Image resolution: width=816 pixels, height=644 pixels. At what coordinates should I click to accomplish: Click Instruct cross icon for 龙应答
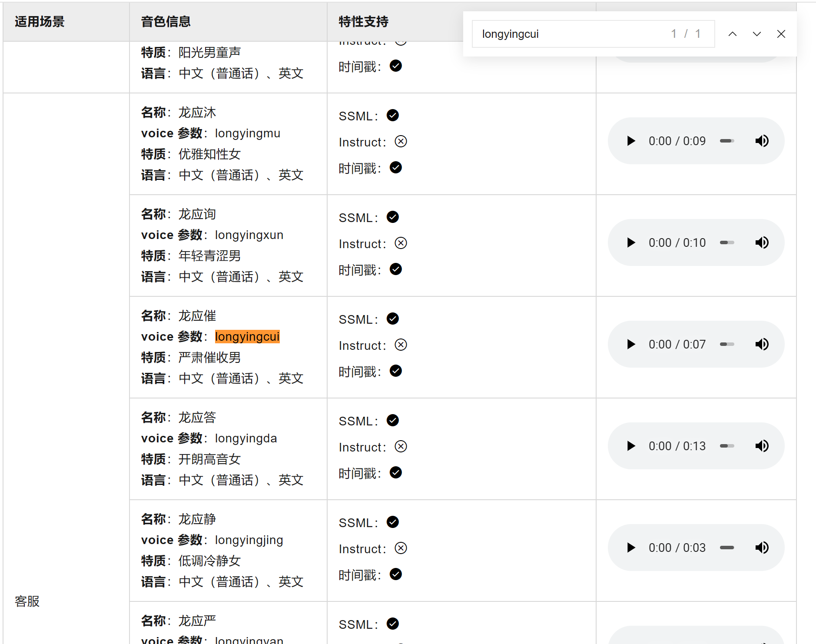[401, 446]
